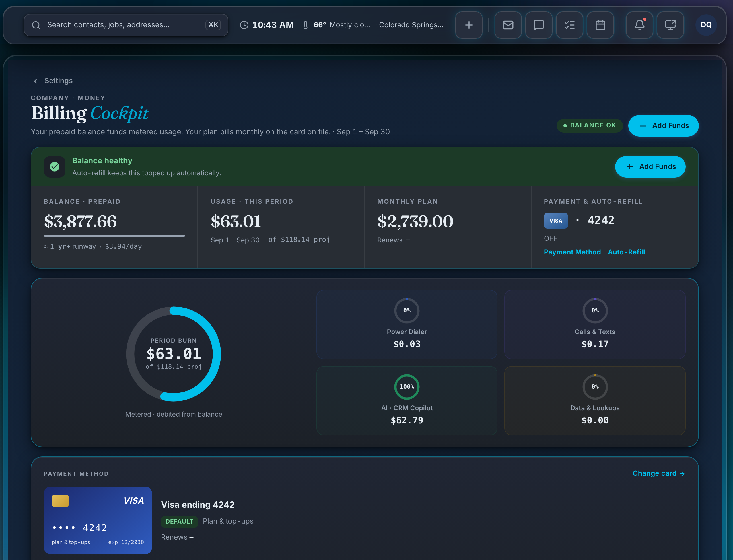This screenshot has height=560, width=733.
Task: Open the chat message bubble icon
Action: tap(539, 25)
